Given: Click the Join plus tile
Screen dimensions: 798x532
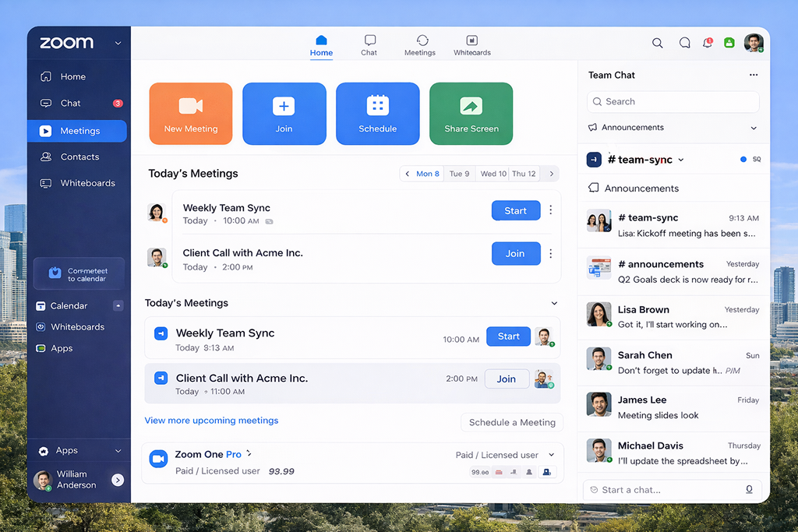Looking at the screenshot, I should tap(284, 114).
